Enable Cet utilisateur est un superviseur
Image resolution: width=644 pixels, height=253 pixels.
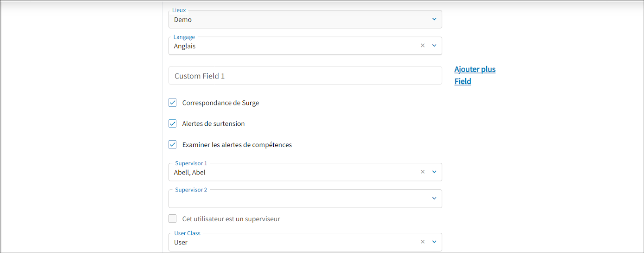tap(172, 218)
